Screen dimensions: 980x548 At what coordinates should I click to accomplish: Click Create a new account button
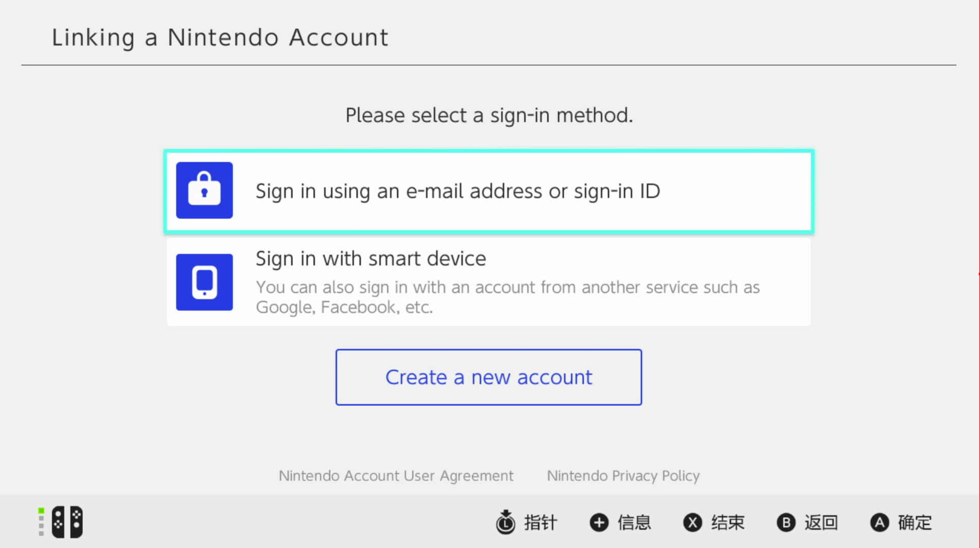point(488,377)
